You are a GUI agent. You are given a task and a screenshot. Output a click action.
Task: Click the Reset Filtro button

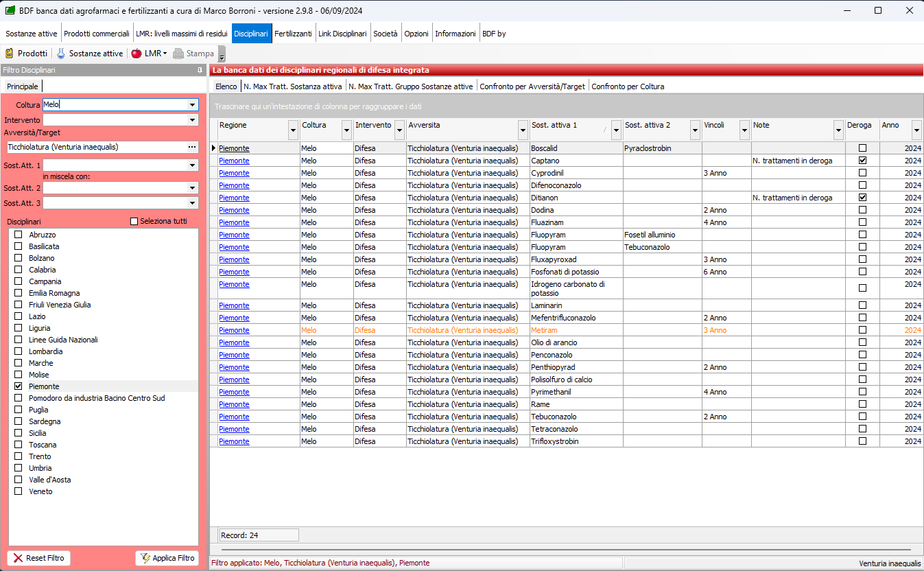(x=38, y=558)
